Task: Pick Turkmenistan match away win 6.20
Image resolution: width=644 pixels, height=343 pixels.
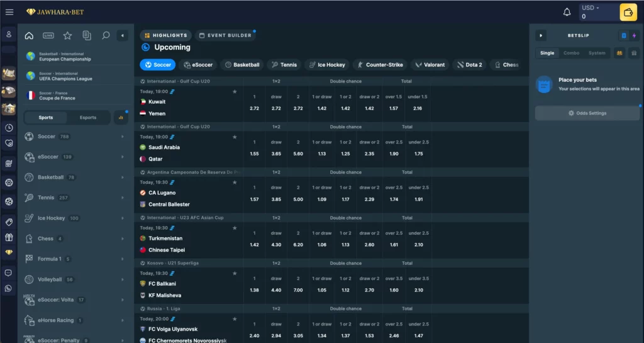Action: 298,245
